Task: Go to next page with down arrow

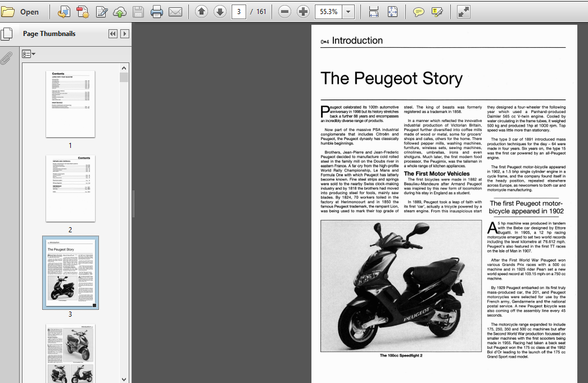Action: (220, 12)
